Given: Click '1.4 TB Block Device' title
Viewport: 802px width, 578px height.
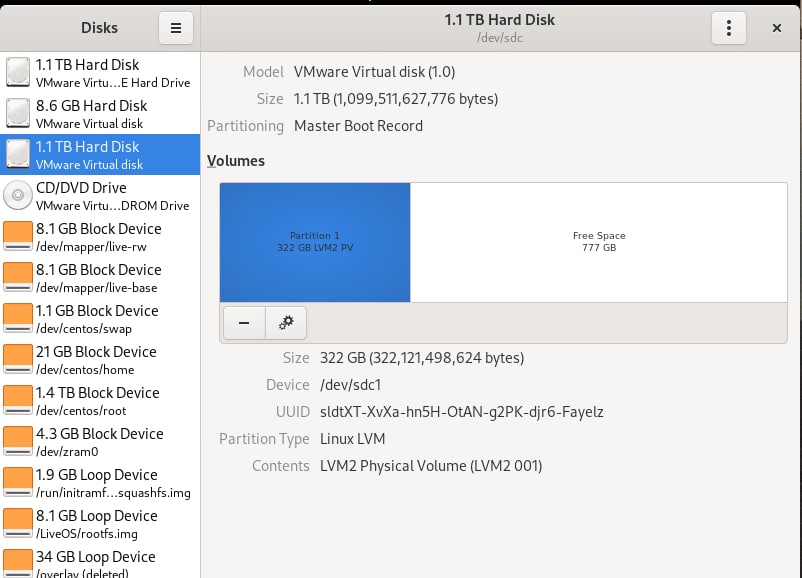Looking at the screenshot, I should coord(98,393).
